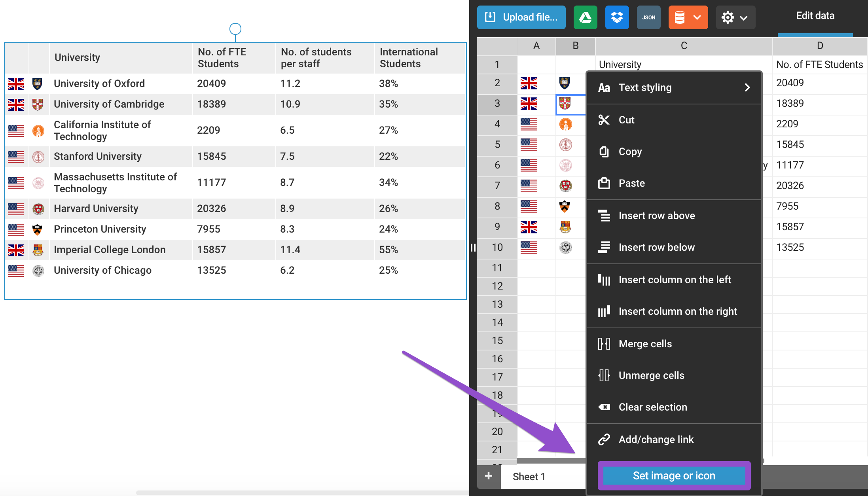868x496 pixels.
Task: Select Clear selection option
Action: tap(674, 407)
